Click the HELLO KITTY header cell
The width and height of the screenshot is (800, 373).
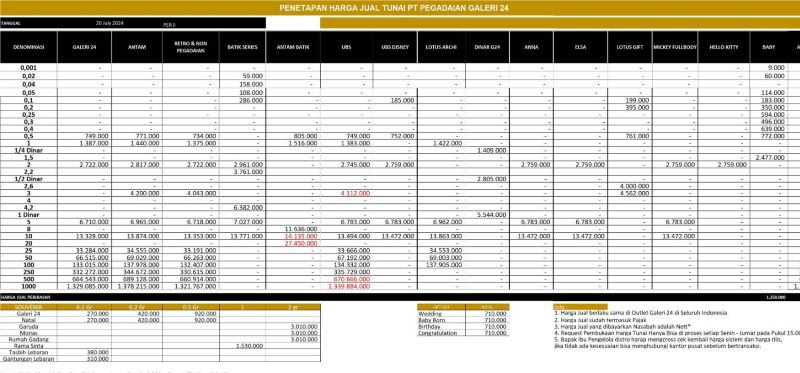point(724,47)
